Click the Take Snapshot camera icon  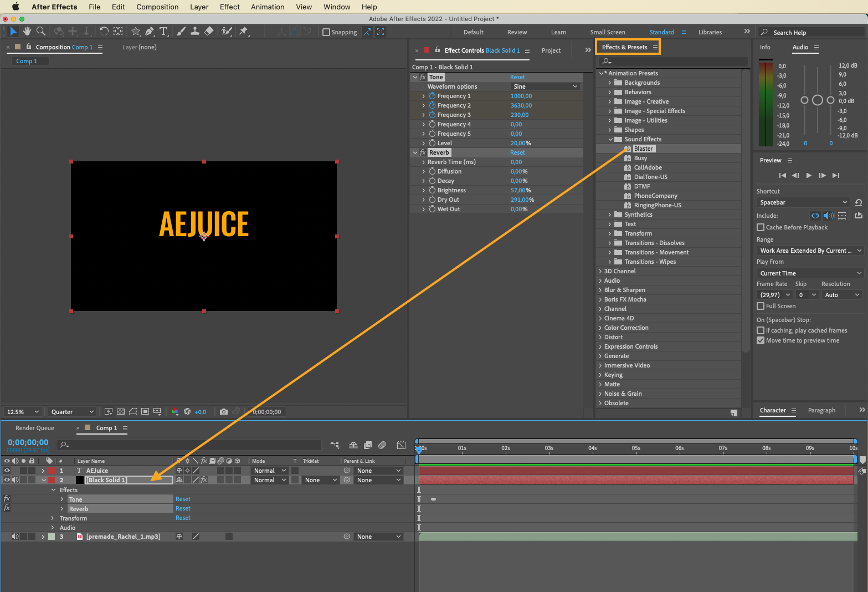[x=224, y=412]
